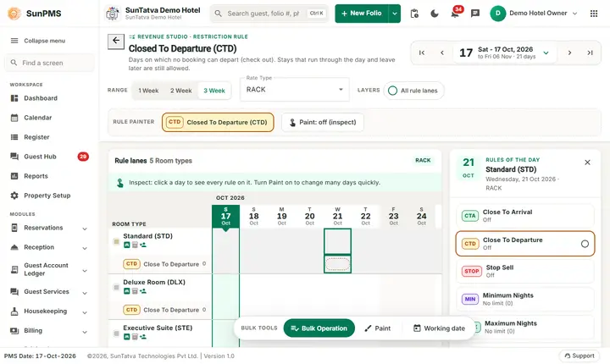The height and width of the screenshot is (364, 610).
Task: Click the SunTatva Demo Hotel logo
Action: coord(113,14)
